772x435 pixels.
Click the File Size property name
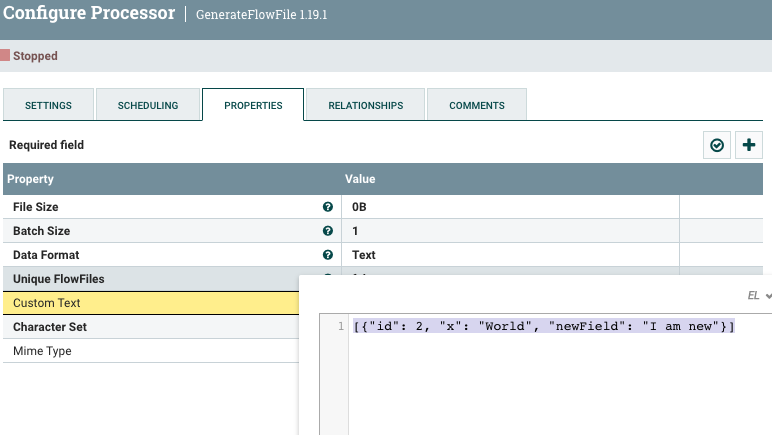35,207
